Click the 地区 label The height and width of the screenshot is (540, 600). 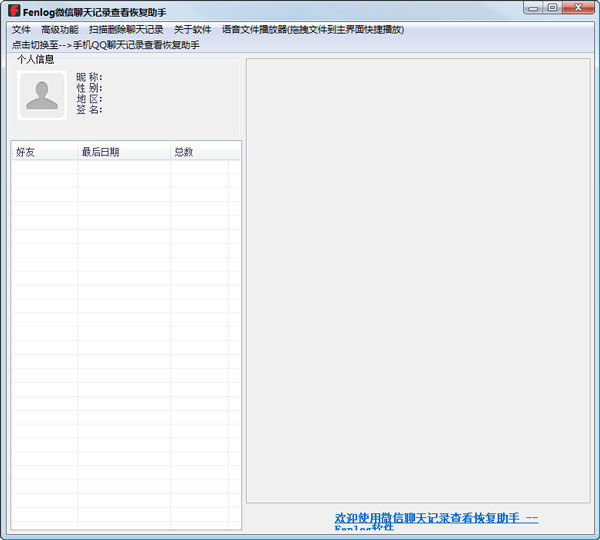[x=89, y=99]
